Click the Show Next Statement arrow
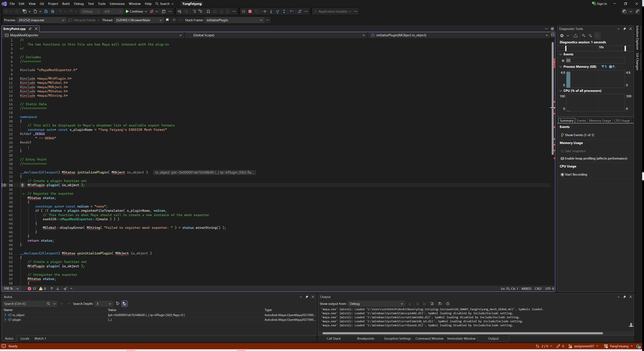The width and height of the screenshot is (644, 351). [x=264, y=12]
